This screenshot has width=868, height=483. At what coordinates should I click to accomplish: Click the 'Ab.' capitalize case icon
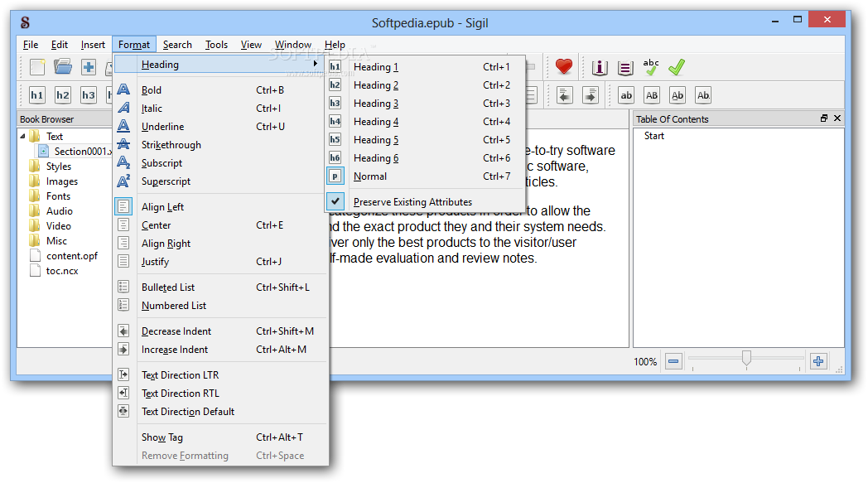[x=703, y=95]
